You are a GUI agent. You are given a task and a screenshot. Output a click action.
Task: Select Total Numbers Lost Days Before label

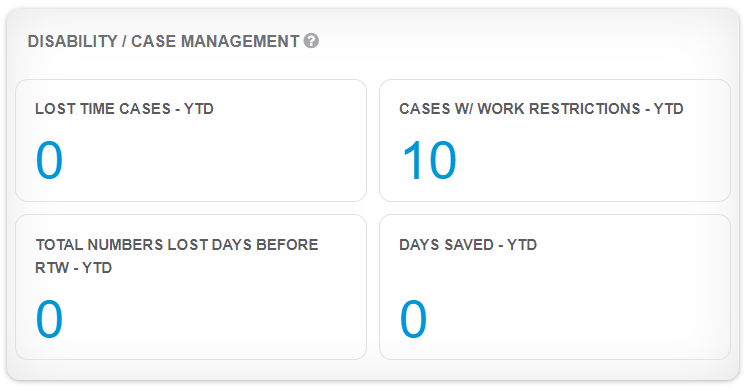[177, 245]
